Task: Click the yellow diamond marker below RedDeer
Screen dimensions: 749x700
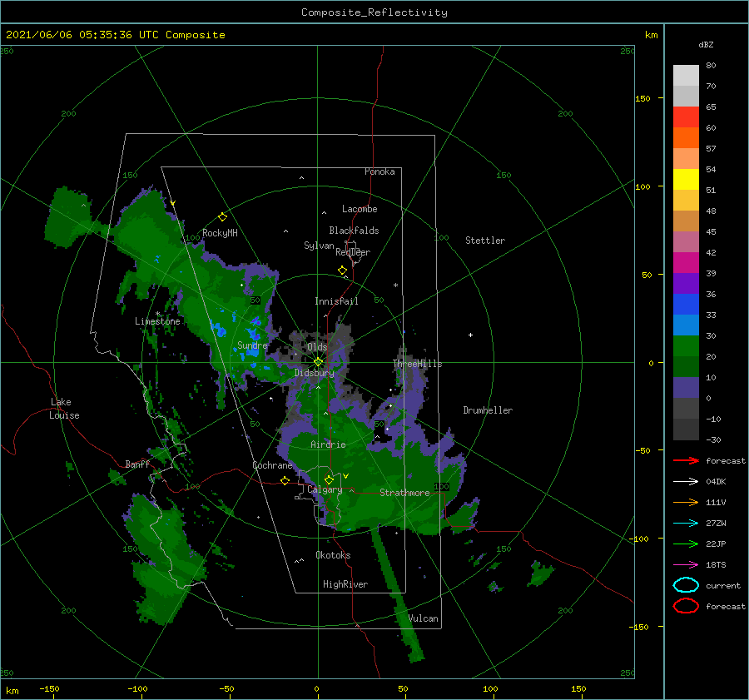Action: [342, 271]
